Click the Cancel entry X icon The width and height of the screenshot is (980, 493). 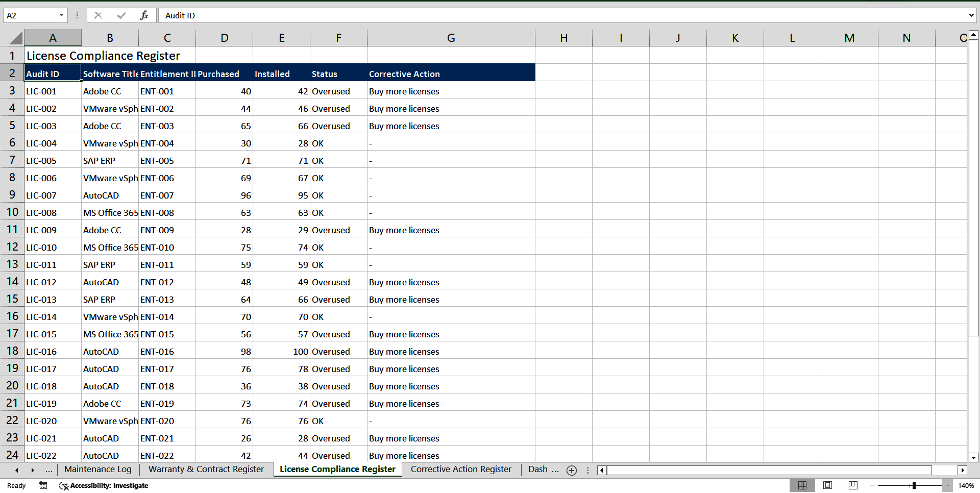[x=98, y=15]
